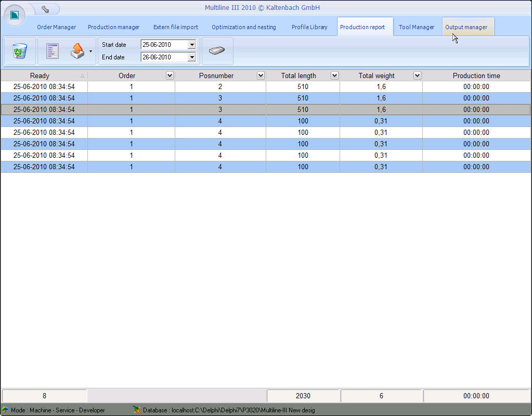Click the footer production time 00:00:00
The height and width of the screenshot is (416, 532).
pyautogui.click(x=476, y=396)
